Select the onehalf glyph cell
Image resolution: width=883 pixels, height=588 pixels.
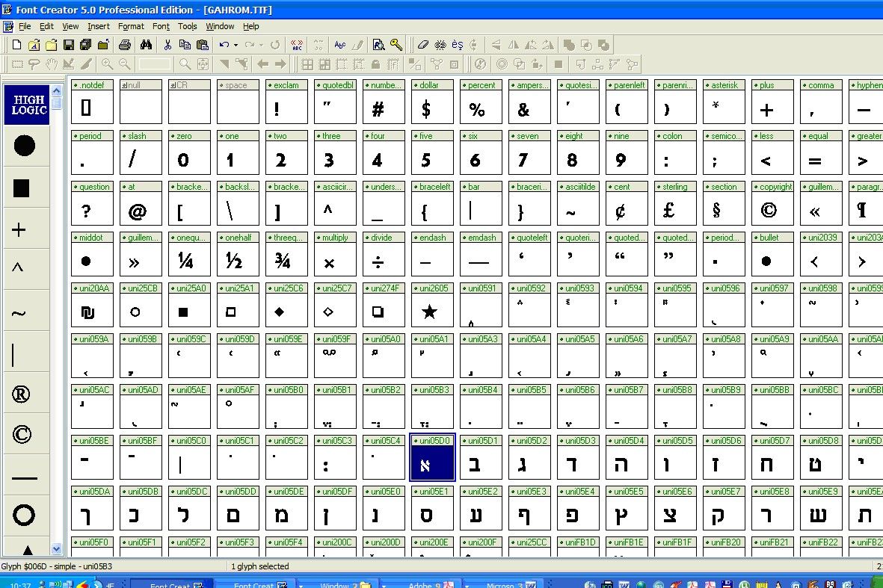coord(239,254)
